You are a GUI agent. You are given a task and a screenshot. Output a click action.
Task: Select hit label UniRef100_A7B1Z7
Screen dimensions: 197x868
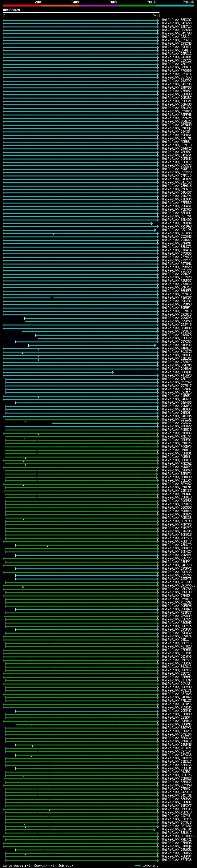pyautogui.click(x=177, y=701)
